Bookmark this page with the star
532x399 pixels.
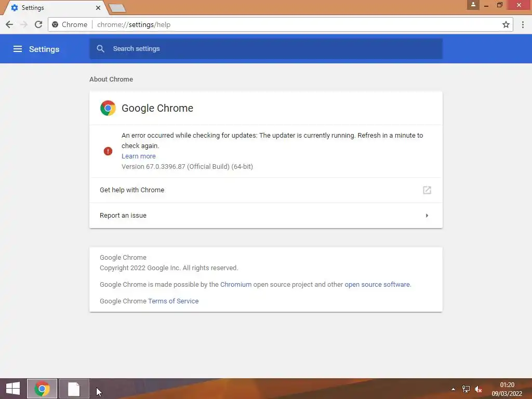pyautogui.click(x=506, y=24)
